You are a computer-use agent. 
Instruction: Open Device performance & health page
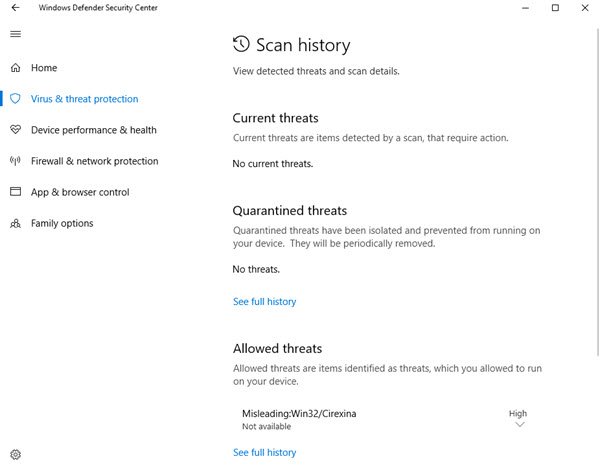coord(93,130)
